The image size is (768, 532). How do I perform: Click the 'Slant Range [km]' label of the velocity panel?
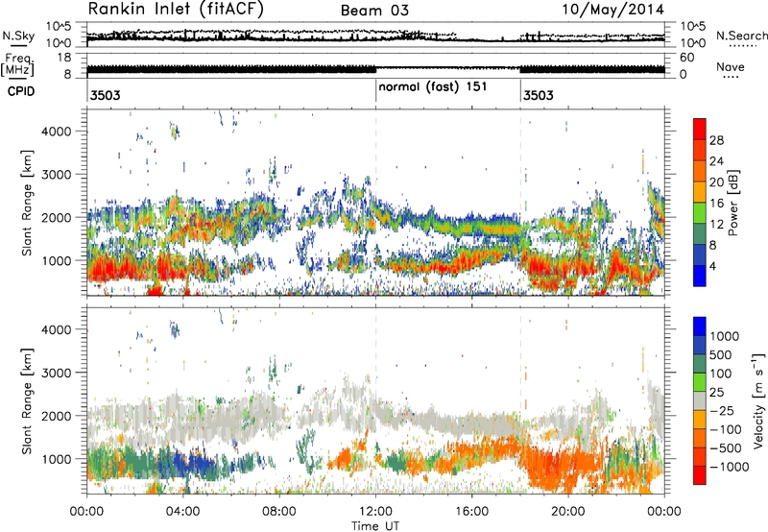(28, 400)
